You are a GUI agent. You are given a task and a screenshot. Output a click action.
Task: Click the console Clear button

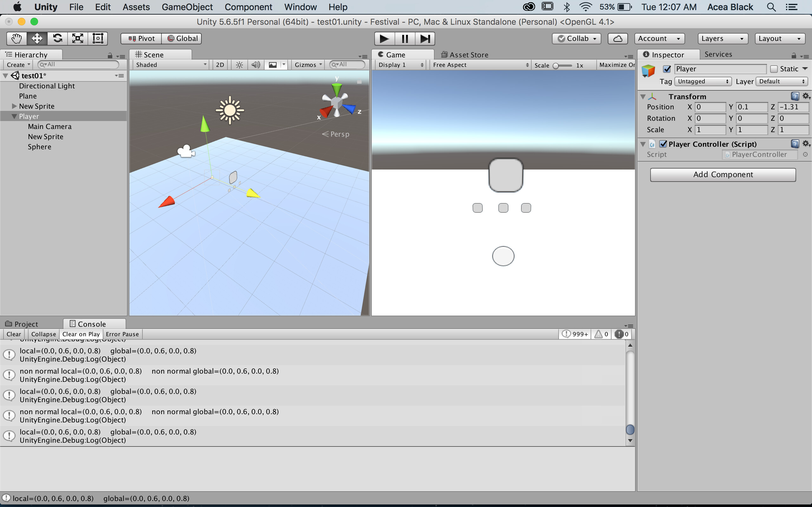[14, 334]
